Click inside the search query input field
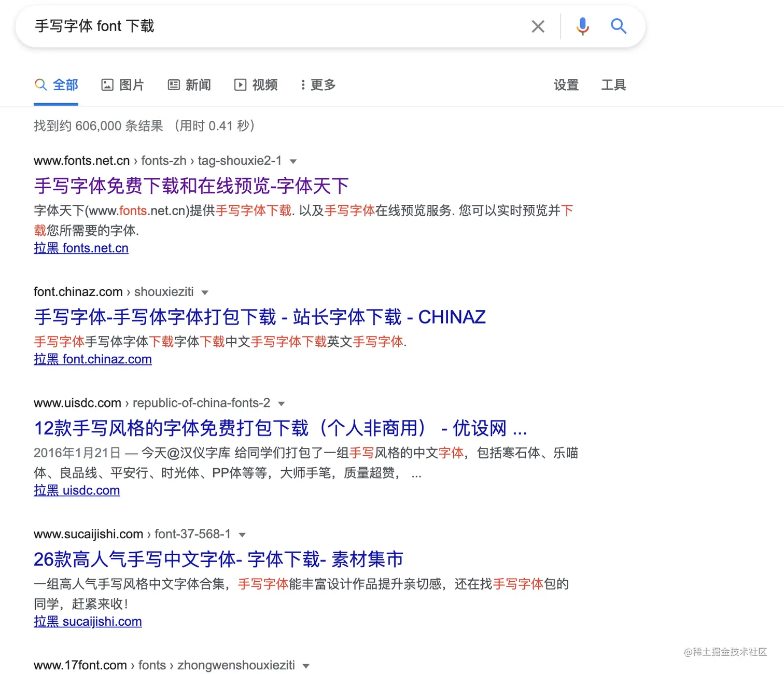This screenshot has height=674, width=784. 275,26
